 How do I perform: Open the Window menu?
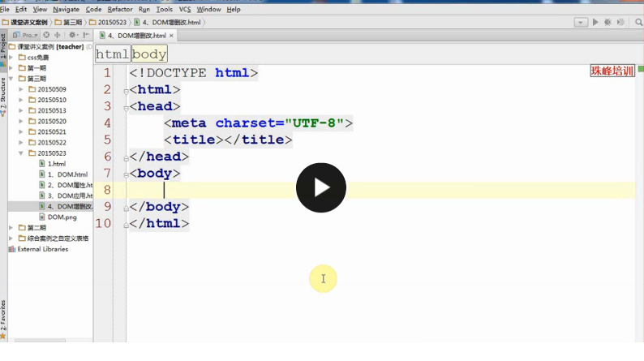(208, 9)
